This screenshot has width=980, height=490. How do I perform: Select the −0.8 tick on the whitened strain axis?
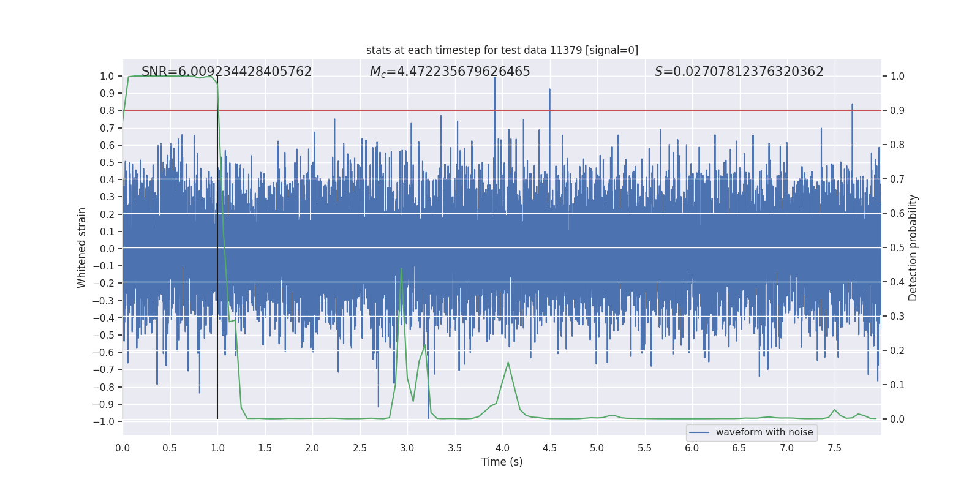pos(104,387)
